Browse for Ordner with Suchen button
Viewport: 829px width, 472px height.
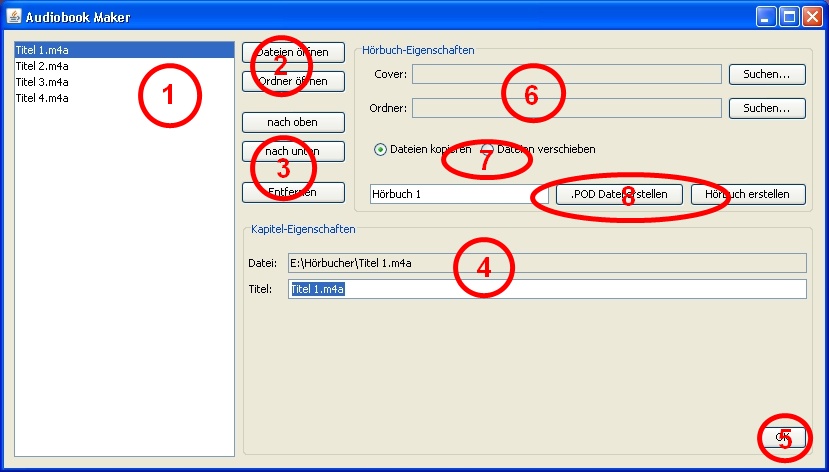[x=767, y=107]
